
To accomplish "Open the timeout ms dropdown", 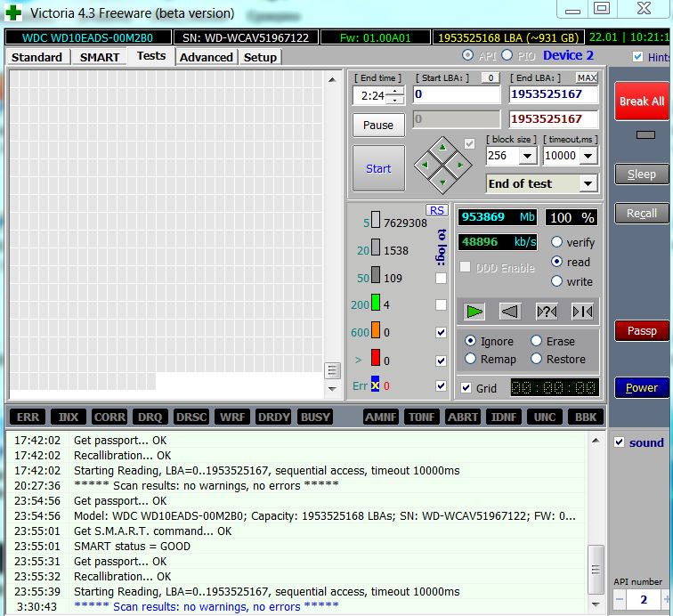I will pos(588,156).
